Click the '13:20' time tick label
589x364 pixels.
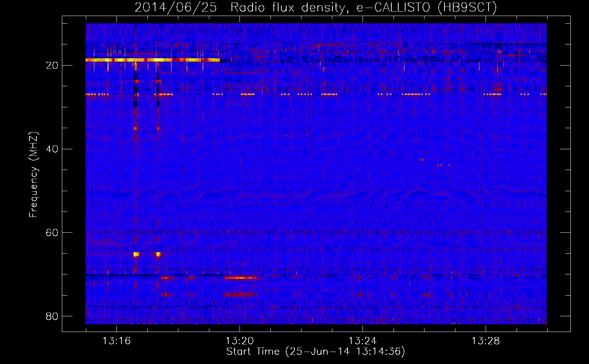[240, 341]
